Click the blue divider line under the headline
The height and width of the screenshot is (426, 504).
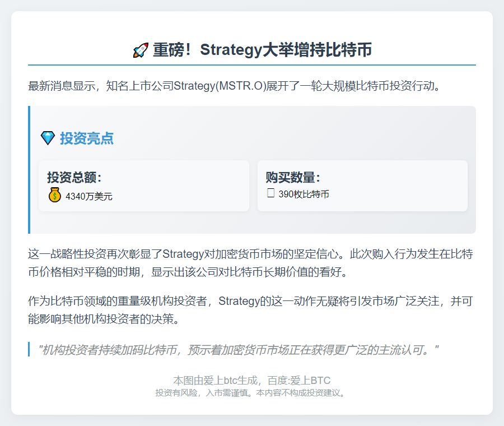[252, 65]
